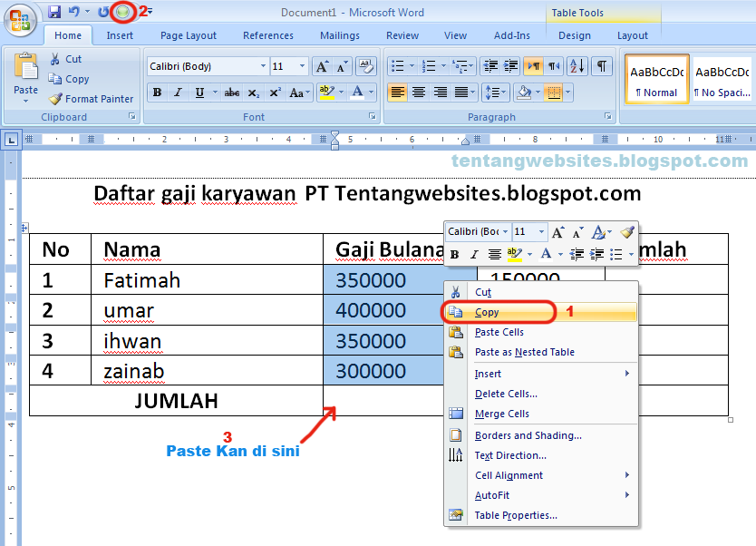Click the Office button orb

click(x=20, y=20)
